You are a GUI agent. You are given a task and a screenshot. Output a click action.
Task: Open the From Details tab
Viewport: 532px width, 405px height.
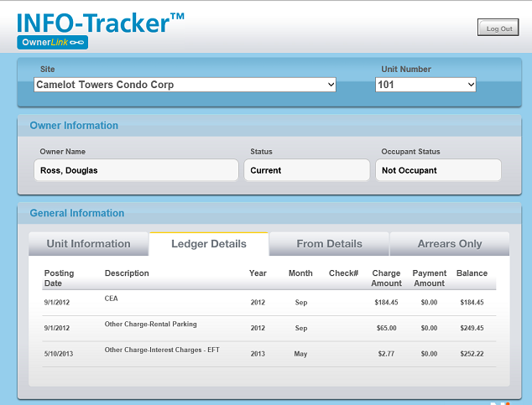tap(329, 244)
